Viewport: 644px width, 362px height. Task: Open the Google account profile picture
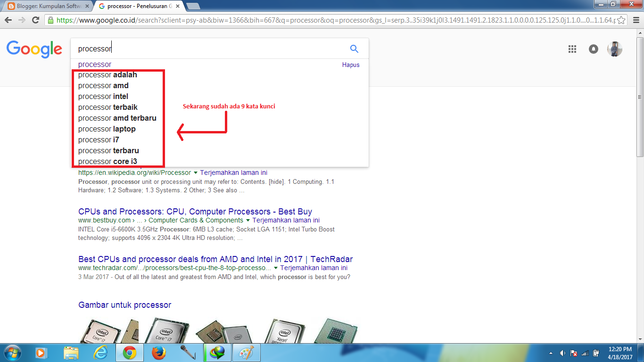[x=615, y=49]
